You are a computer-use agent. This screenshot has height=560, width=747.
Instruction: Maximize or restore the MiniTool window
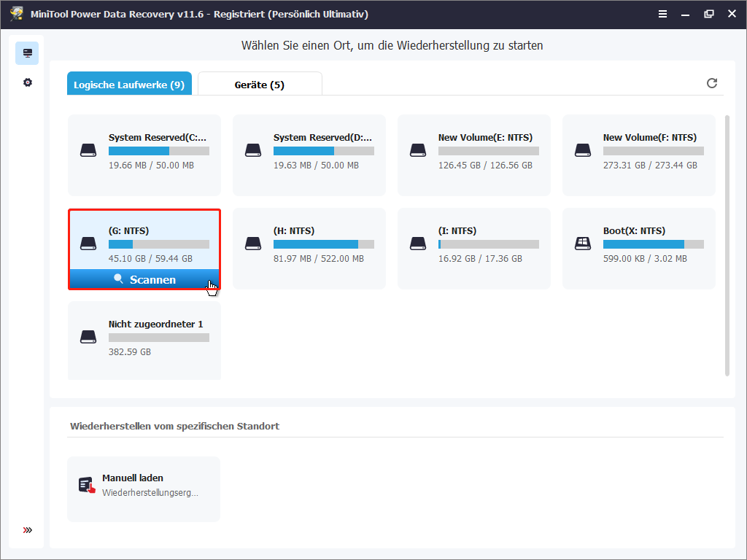click(x=709, y=14)
